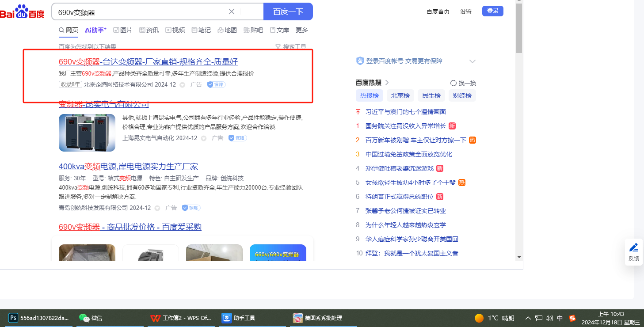Open the 变频器-昆实电气有限公司 result link
This screenshot has width=644, height=327.
point(104,104)
